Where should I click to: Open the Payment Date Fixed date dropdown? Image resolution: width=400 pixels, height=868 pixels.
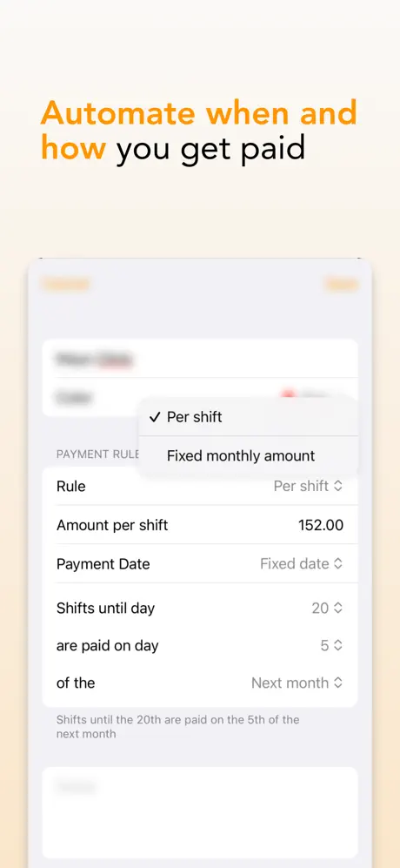point(302,563)
